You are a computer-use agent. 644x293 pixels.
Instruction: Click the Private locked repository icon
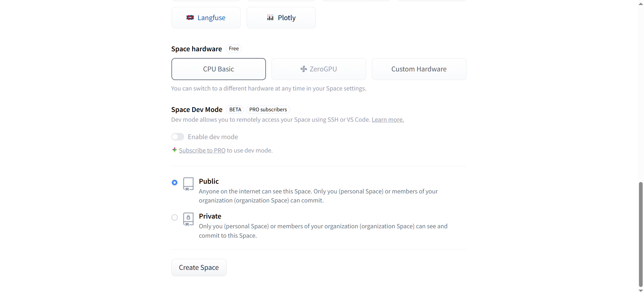click(188, 219)
